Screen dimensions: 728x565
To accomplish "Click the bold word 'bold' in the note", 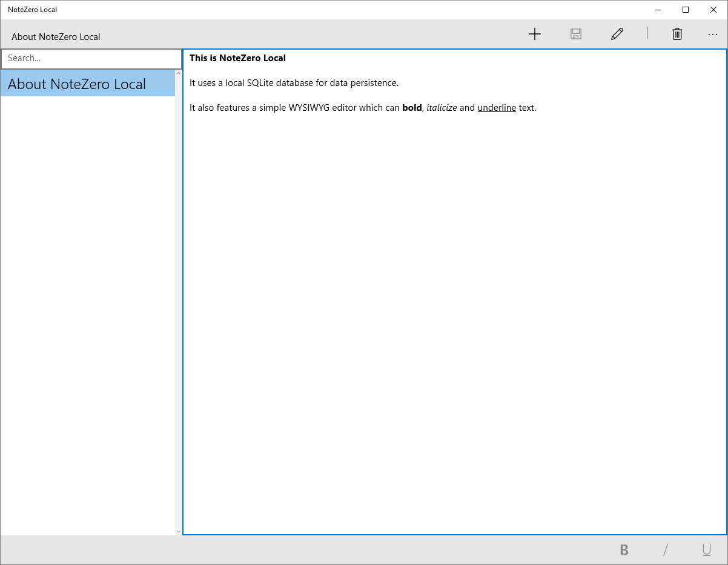I will 412,108.
